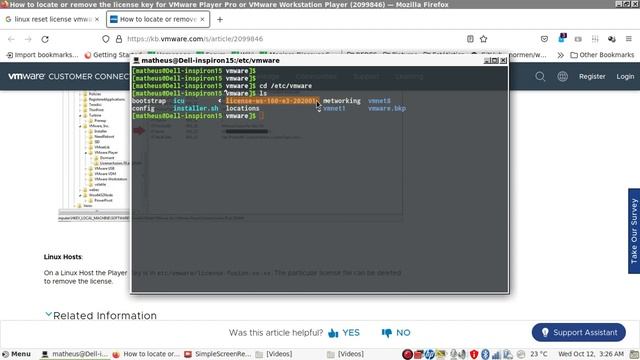Open the first [Videos] taskbar window
Image resolution: width=640 pixels, height=360 pixels.
coord(274,354)
